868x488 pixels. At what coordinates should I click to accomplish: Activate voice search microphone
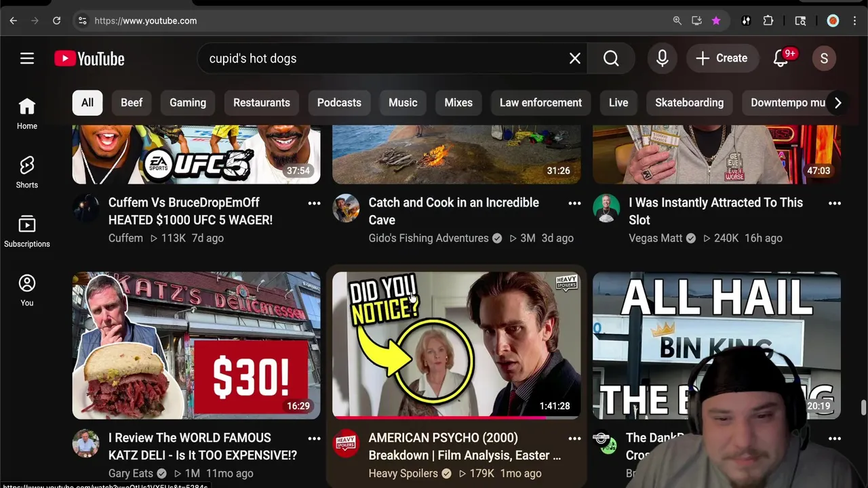663,58
